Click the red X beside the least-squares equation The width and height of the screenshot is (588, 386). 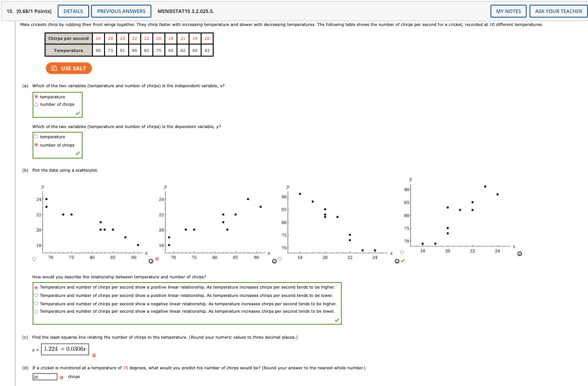tap(94, 355)
